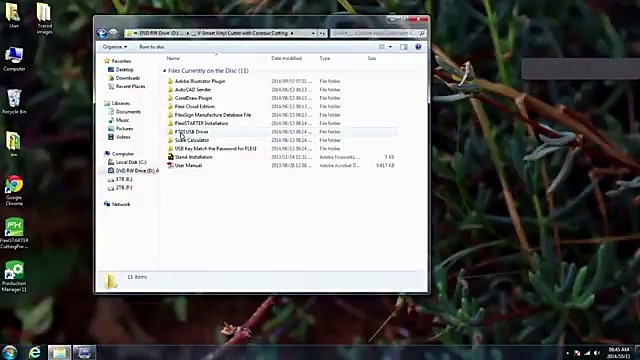The height and width of the screenshot is (360, 640).
Task: Click the Explorer Back arrow button
Action: (102, 33)
